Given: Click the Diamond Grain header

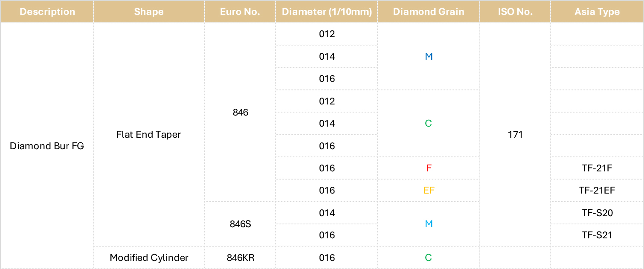Looking at the screenshot, I should pos(429,12).
